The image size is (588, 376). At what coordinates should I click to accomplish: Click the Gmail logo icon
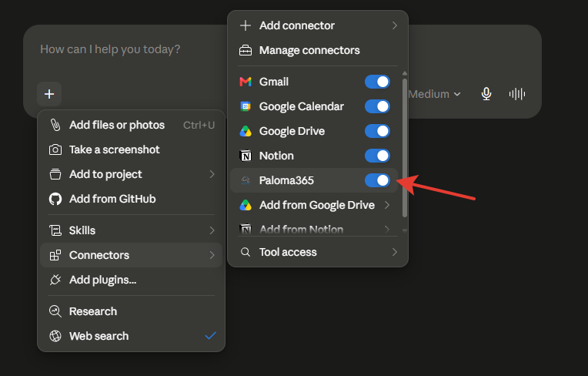[246, 82]
